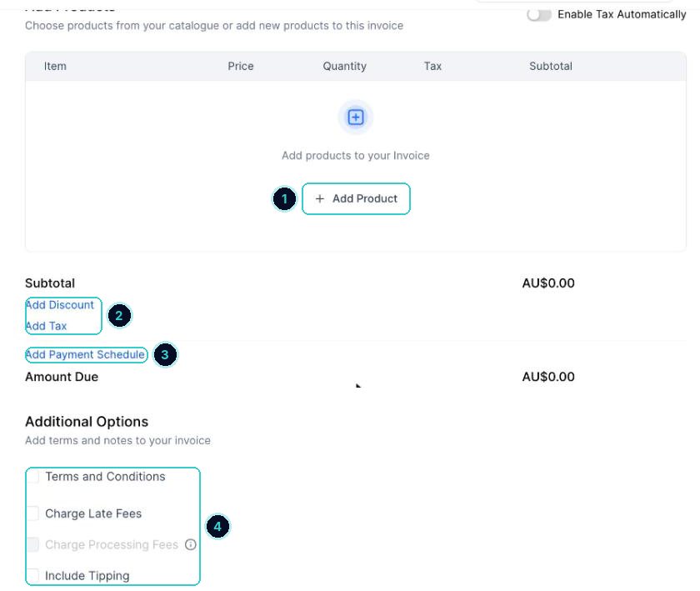The height and width of the screenshot is (591, 700).
Task: Tick the Charge Processing Fees checkbox
Action: [33, 544]
